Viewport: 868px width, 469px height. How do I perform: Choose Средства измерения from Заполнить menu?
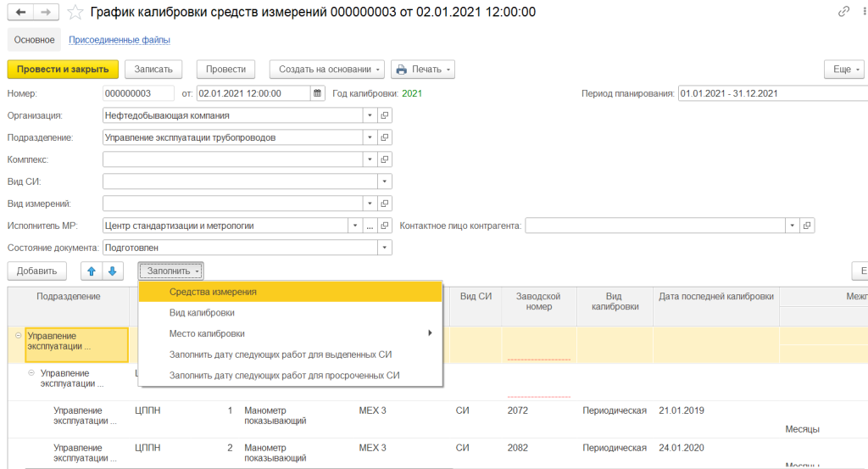pyautogui.click(x=213, y=292)
